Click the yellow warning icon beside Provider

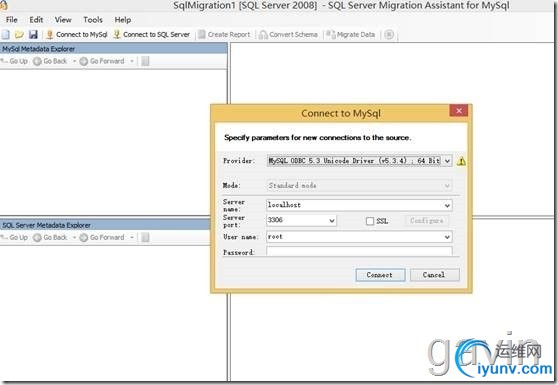(x=461, y=161)
